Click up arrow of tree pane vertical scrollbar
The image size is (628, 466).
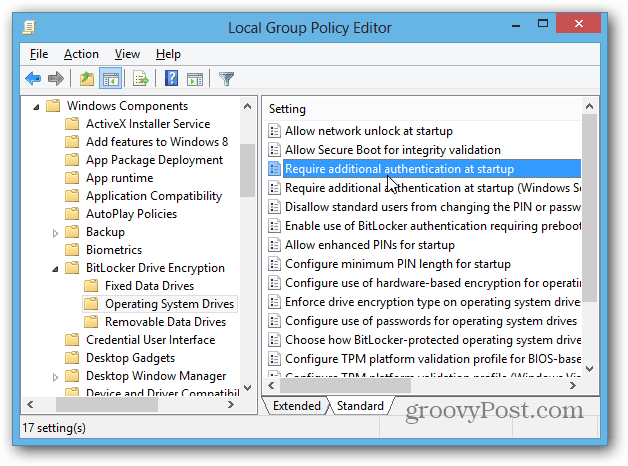click(248, 106)
